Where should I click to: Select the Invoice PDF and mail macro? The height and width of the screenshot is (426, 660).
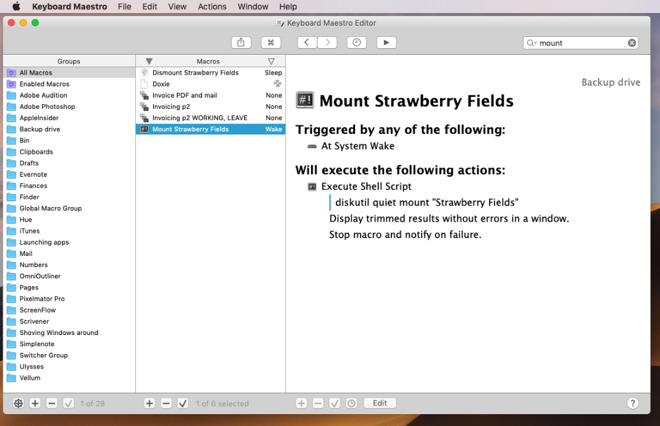(x=210, y=96)
